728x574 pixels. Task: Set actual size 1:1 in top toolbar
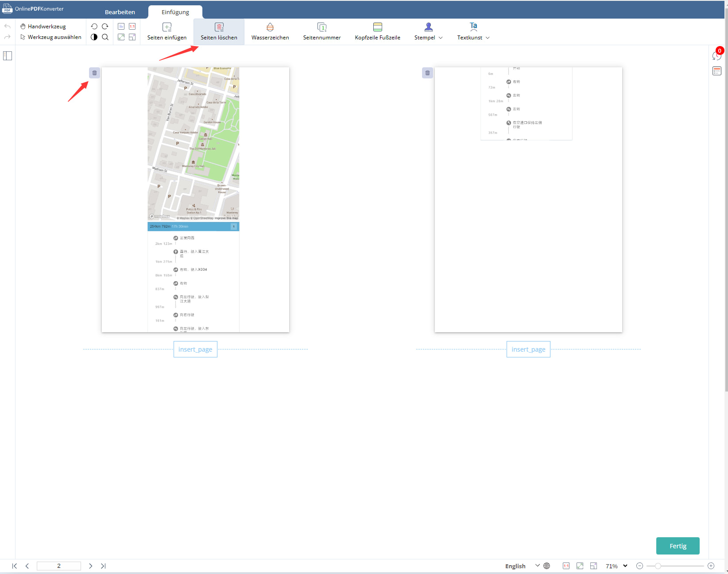click(132, 27)
